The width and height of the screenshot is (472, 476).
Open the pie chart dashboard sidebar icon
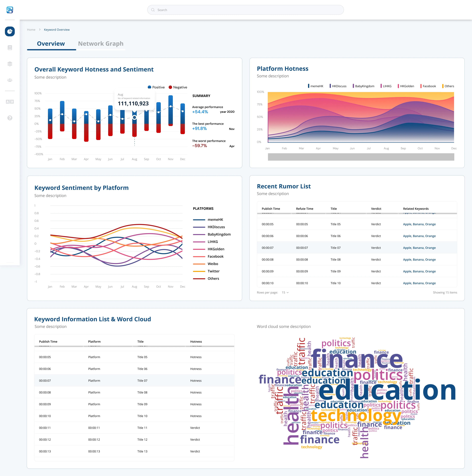[10, 31]
